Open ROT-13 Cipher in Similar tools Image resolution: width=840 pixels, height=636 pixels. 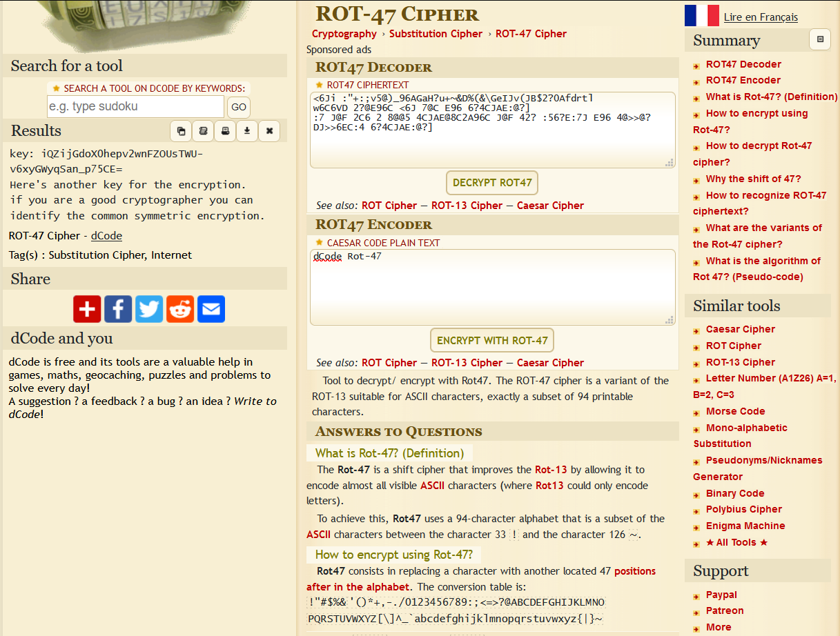coord(741,362)
